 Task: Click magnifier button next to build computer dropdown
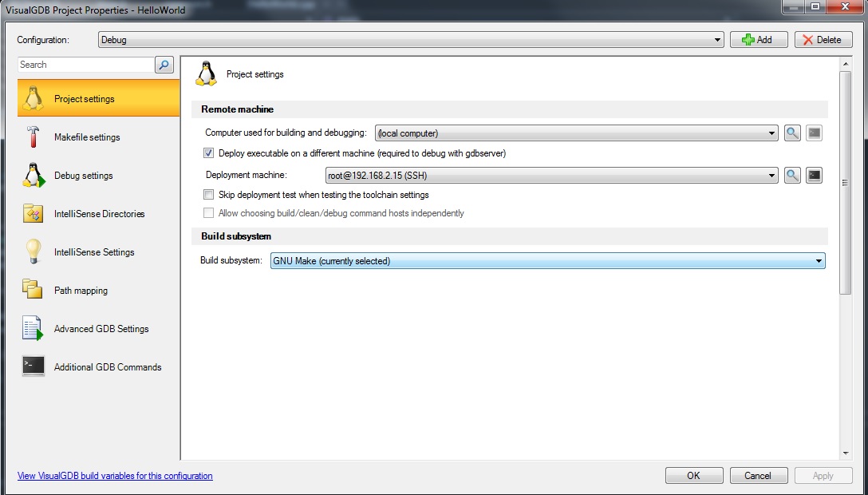792,133
